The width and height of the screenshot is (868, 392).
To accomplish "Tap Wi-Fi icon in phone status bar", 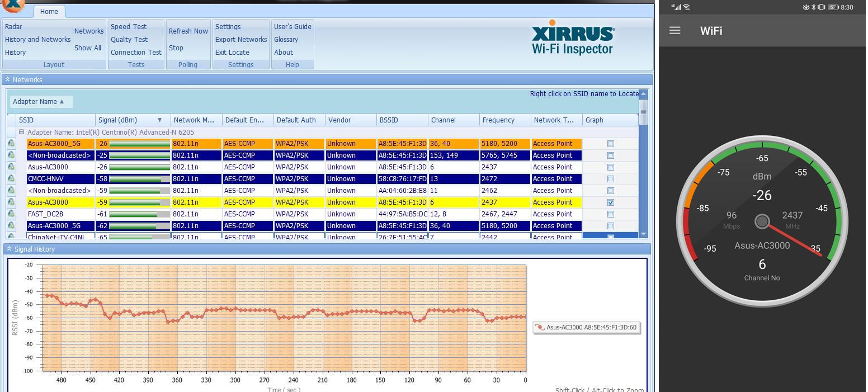I will [x=686, y=7].
